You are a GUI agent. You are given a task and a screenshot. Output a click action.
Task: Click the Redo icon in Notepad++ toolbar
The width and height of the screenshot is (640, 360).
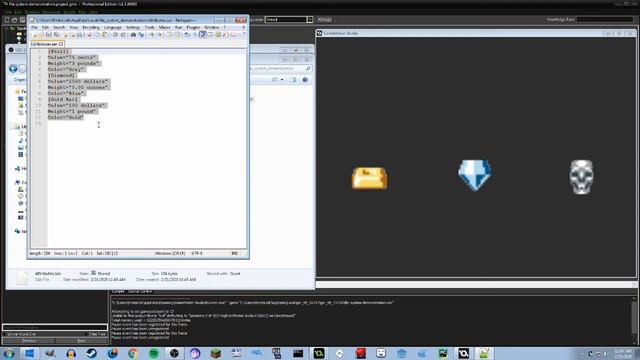123,35
